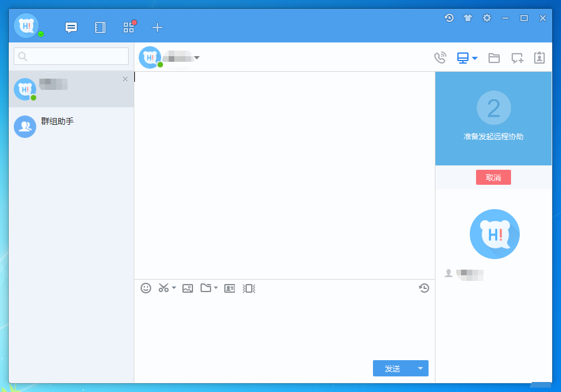The height and width of the screenshot is (392, 561).
Task: Click the person icon beside contact name
Action: tap(449, 273)
